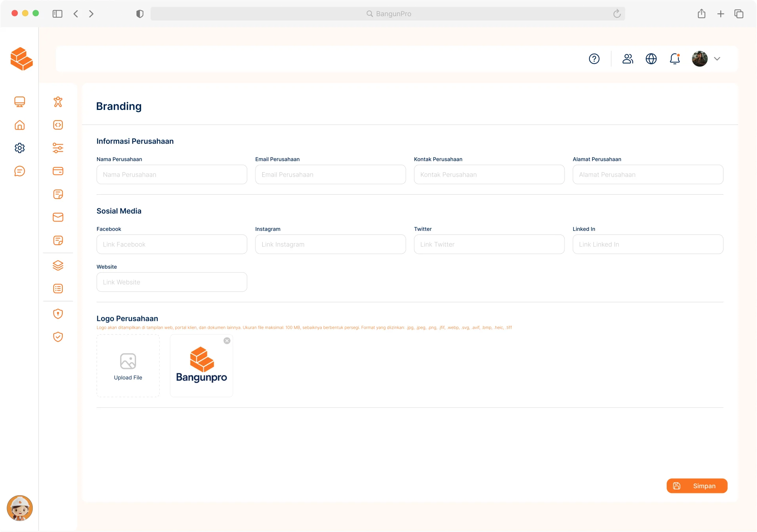The image size is (757, 532).
Task: Open the sliders settings submenu icon
Action: point(58,148)
